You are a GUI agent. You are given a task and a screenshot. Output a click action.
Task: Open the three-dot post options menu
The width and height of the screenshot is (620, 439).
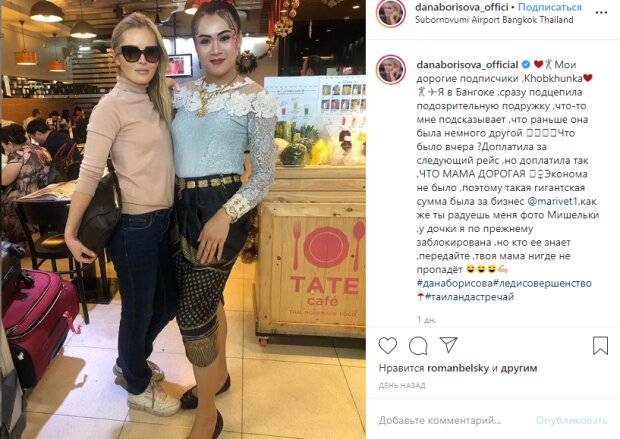[601, 13]
